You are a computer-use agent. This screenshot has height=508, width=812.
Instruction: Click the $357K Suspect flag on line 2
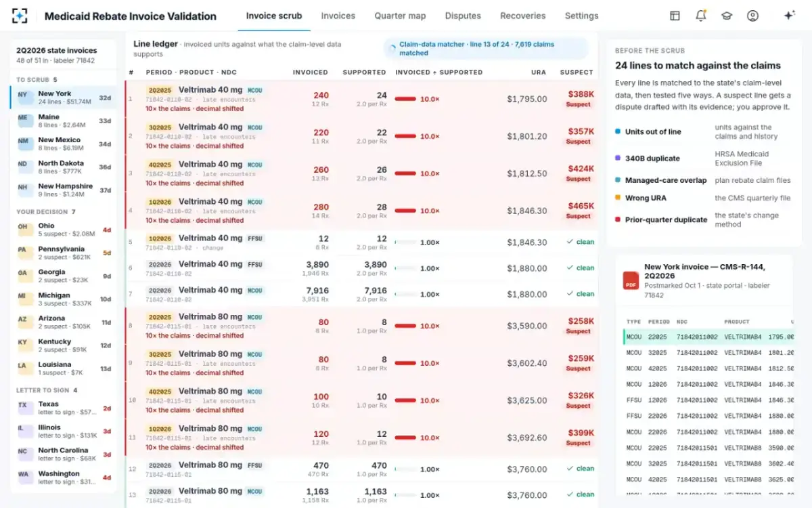[579, 135]
